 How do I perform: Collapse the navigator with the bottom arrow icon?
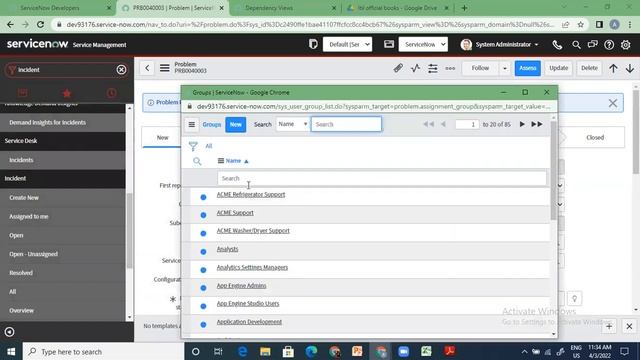click(x=9, y=332)
